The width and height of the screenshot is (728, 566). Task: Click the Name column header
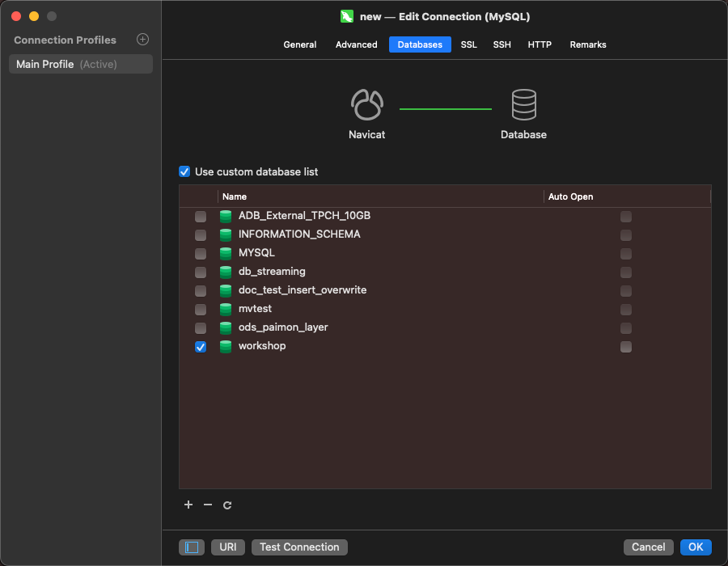click(380, 196)
